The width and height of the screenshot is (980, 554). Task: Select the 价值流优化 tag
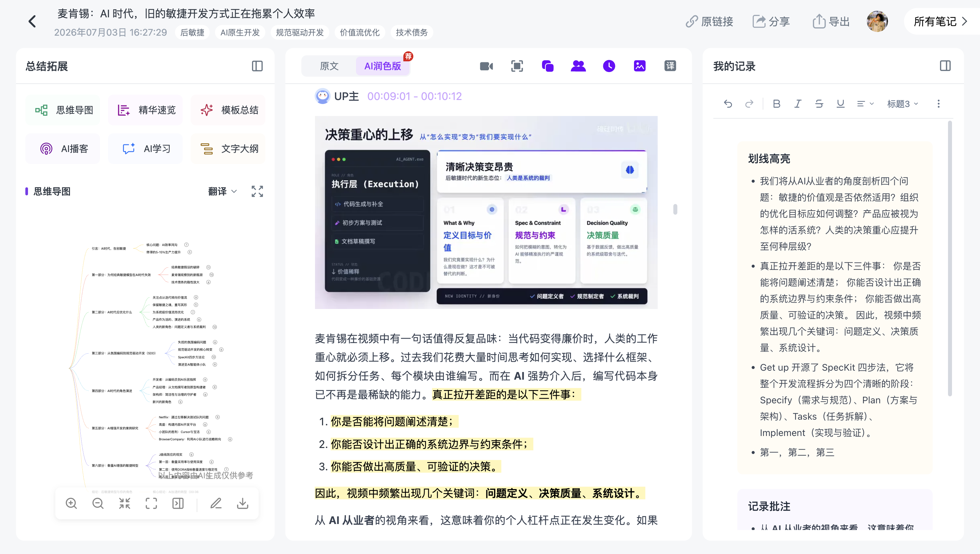click(360, 33)
